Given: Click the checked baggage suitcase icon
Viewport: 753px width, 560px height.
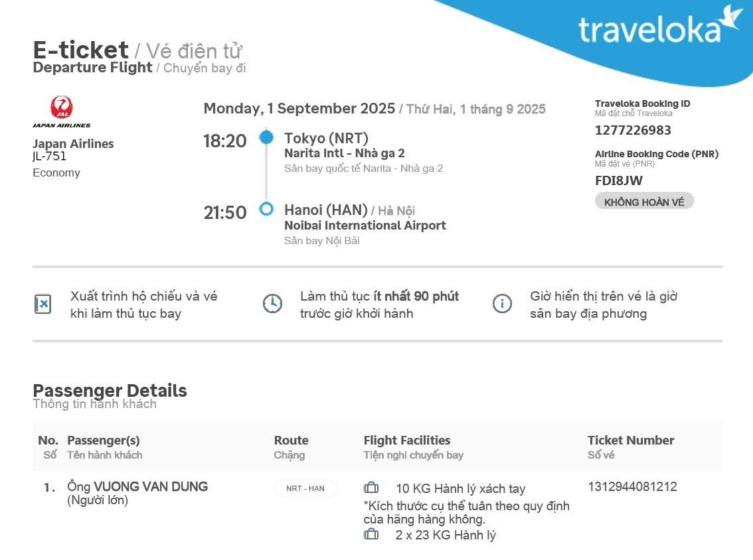Looking at the screenshot, I should [x=371, y=535].
